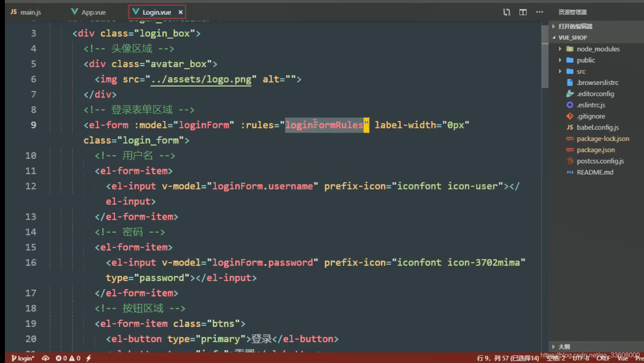Open the compare changes icon

pos(507,12)
